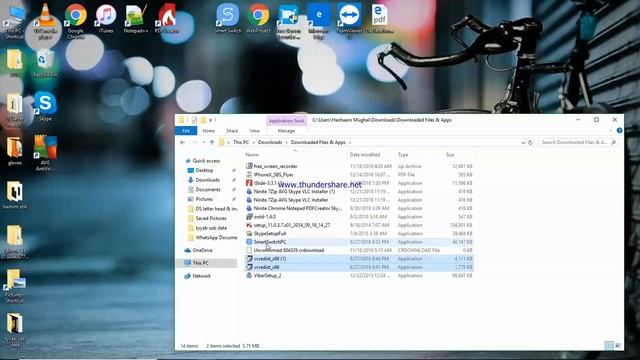This screenshot has height=360, width=640.
Task: Select Saved Pictures in the navigation pane
Action: coord(211,218)
